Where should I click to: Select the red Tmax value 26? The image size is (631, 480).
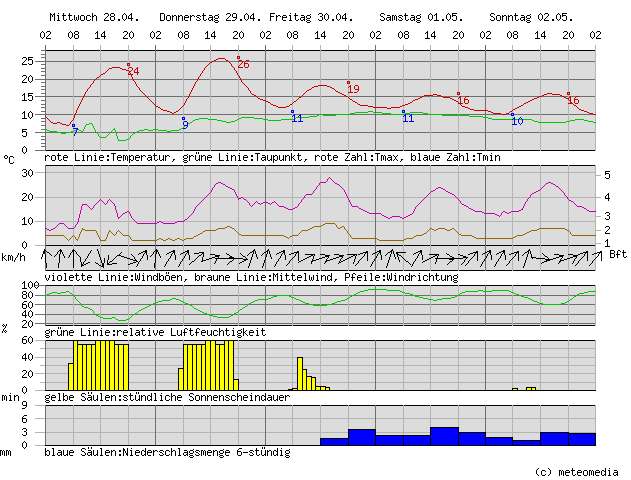coord(243,64)
